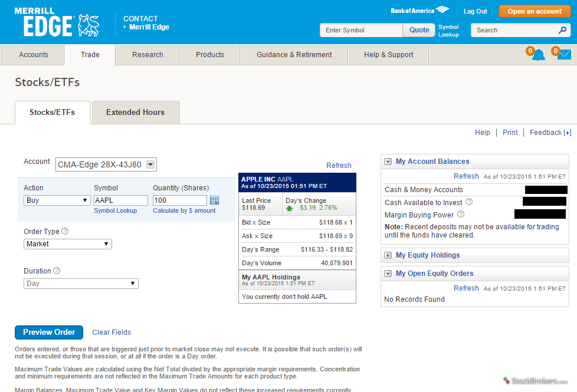The height and width of the screenshot is (392, 577).
Task: Open the notifications bell icon
Action: pos(539,55)
